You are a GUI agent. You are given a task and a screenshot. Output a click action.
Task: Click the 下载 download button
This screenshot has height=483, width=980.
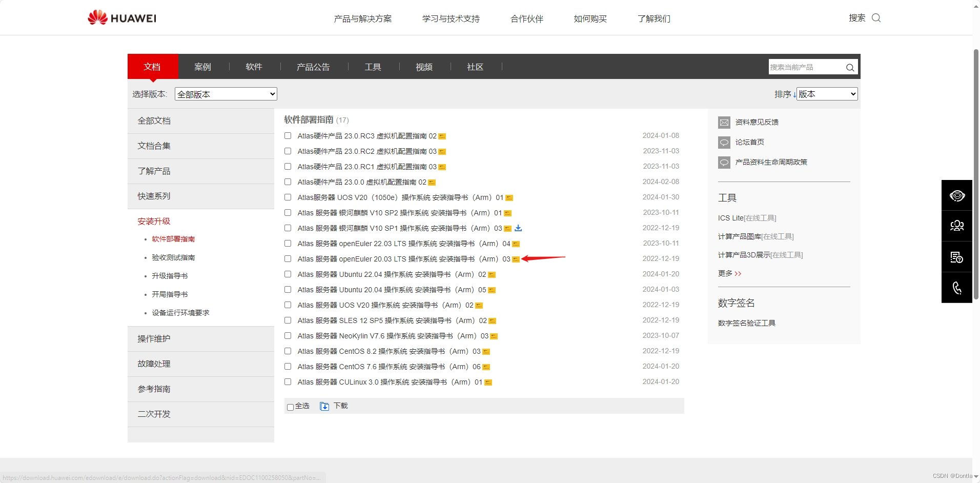[341, 406]
